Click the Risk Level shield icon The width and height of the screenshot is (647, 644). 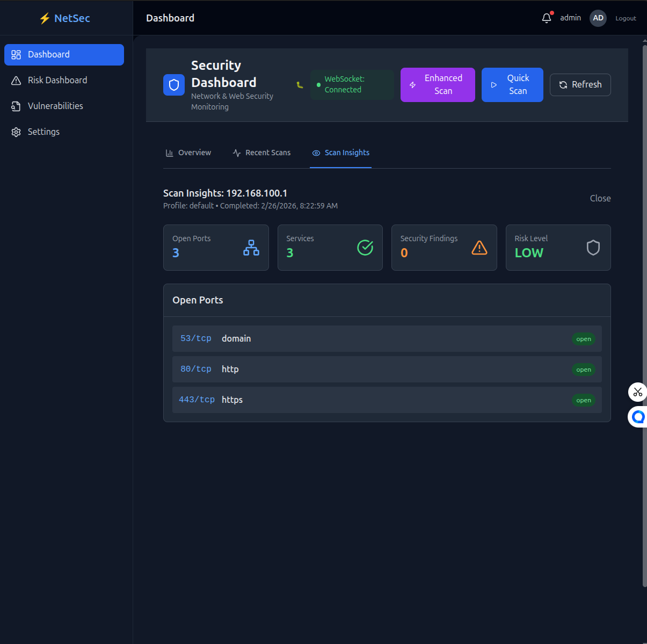point(593,248)
